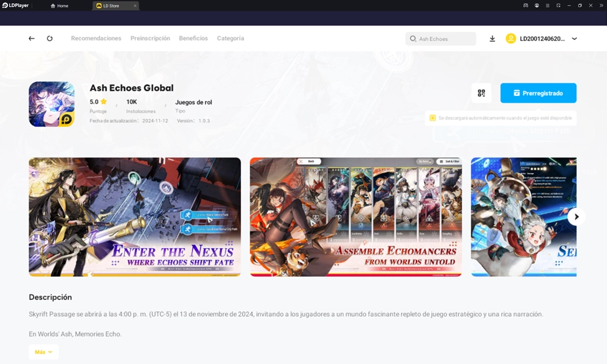The image size is (607, 364).
Task: Click the LD Store tab's yellow gamepad icon
Action: 99,6
